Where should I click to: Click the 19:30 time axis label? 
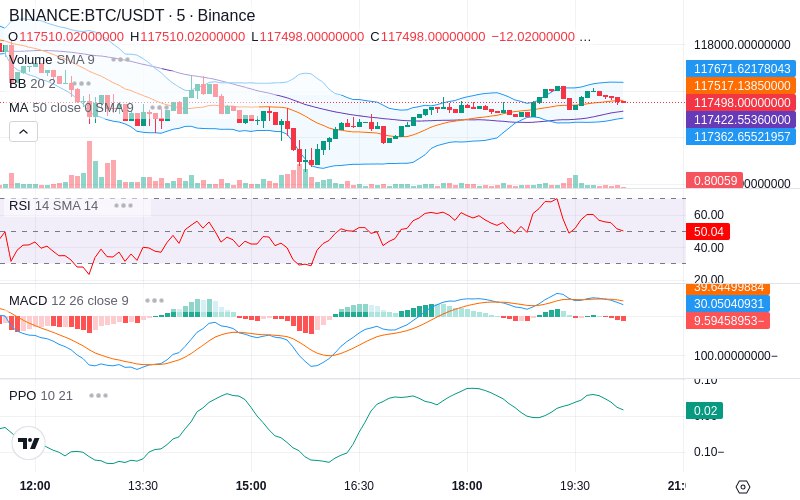pyautogui.click(x=575, y=486)
